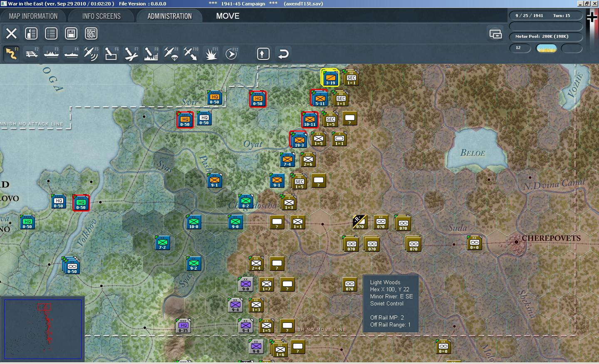Click the 'Soviet Control' text in hex tooltip
Viewport: 599px width, 364px height.
click(x=387, y=304)
